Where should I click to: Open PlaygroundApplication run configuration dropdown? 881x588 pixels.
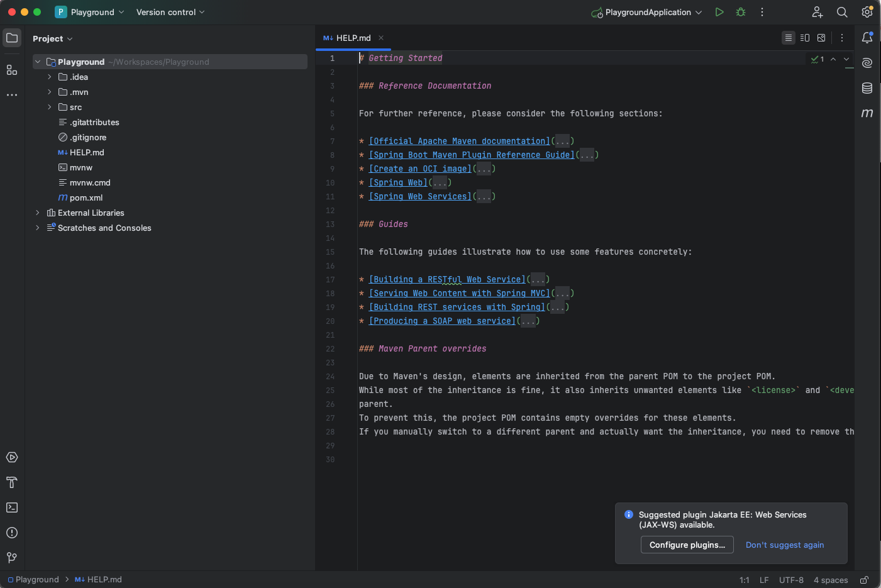pyautogui.click(x=646, y=12)
